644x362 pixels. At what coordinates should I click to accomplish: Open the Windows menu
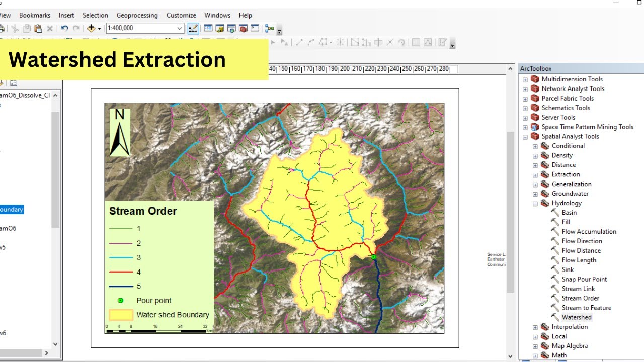pyautogui.click(x=217, y=15)
